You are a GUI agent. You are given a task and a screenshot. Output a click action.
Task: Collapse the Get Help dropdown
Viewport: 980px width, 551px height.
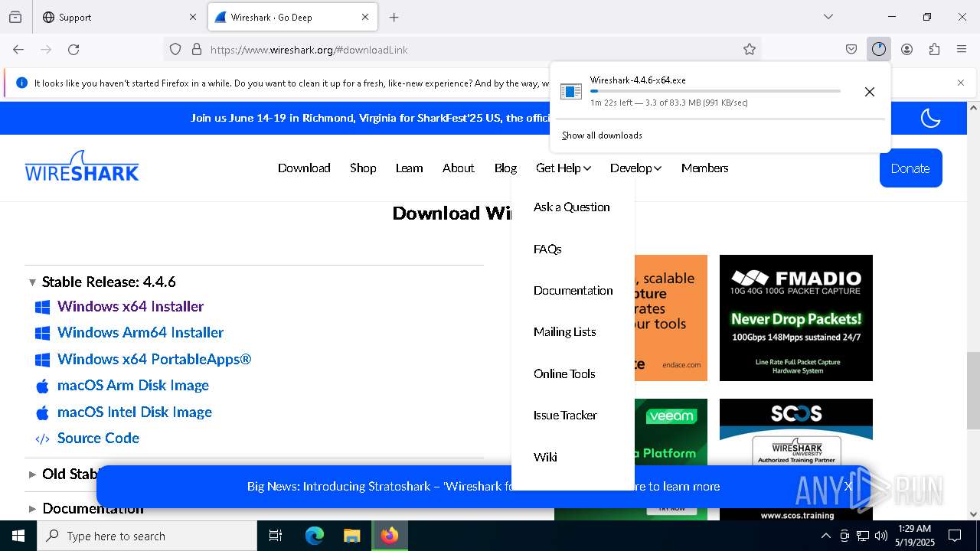pyautogui.click(x=563, y=168)
